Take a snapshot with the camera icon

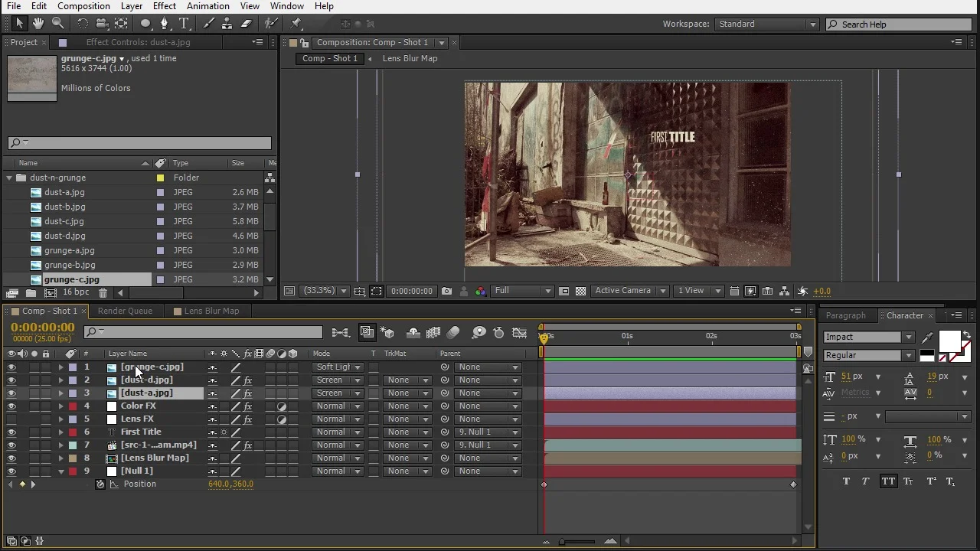(446, 291)
